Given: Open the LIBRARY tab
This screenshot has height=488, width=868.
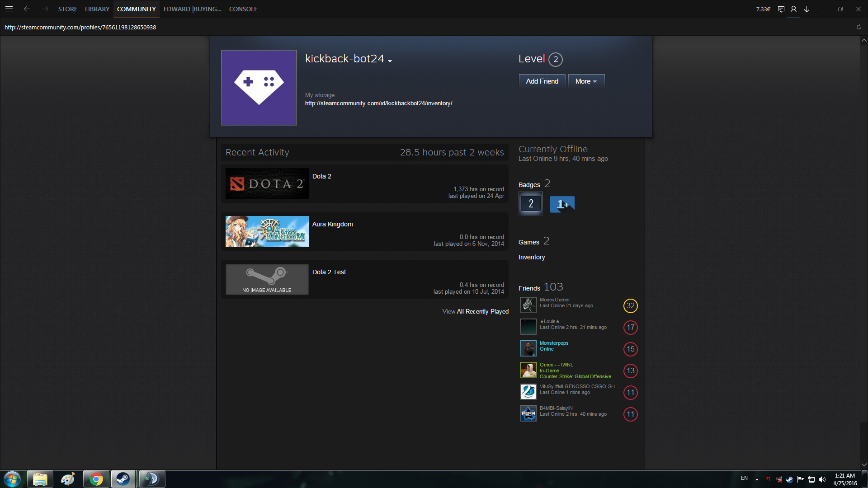Looking at the screenshot, I should coord(97,9).
